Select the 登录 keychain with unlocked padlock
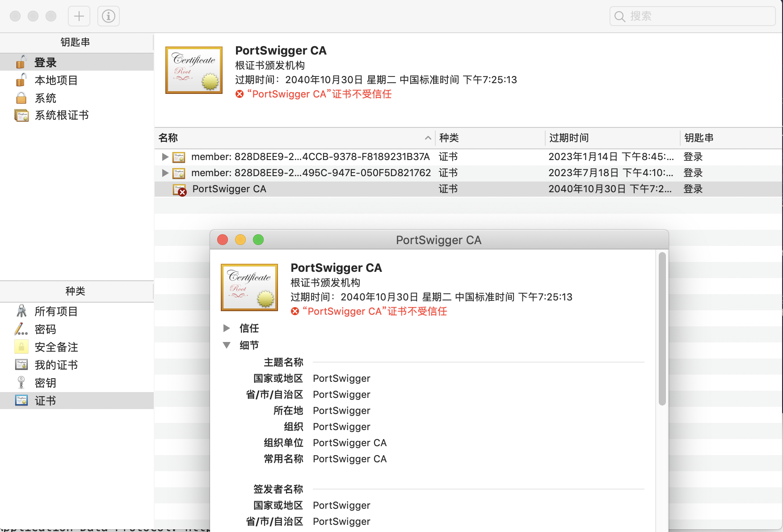 pyautogui.click(x=45, y=63)
